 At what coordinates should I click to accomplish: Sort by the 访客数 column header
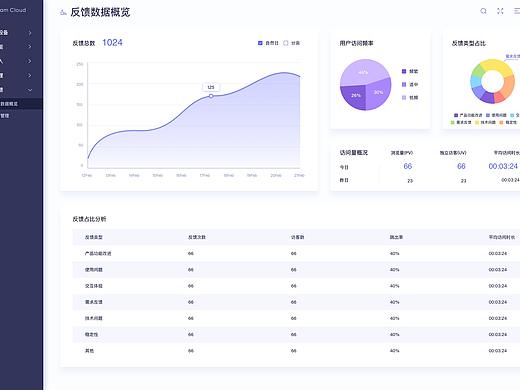point(297,237)
